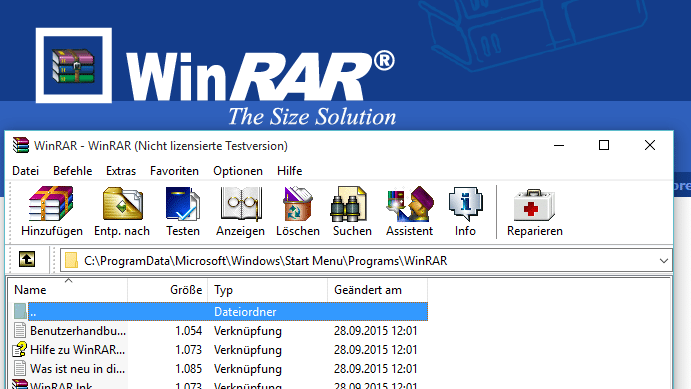
Task: Sort by Name column header
Action: 68,289
